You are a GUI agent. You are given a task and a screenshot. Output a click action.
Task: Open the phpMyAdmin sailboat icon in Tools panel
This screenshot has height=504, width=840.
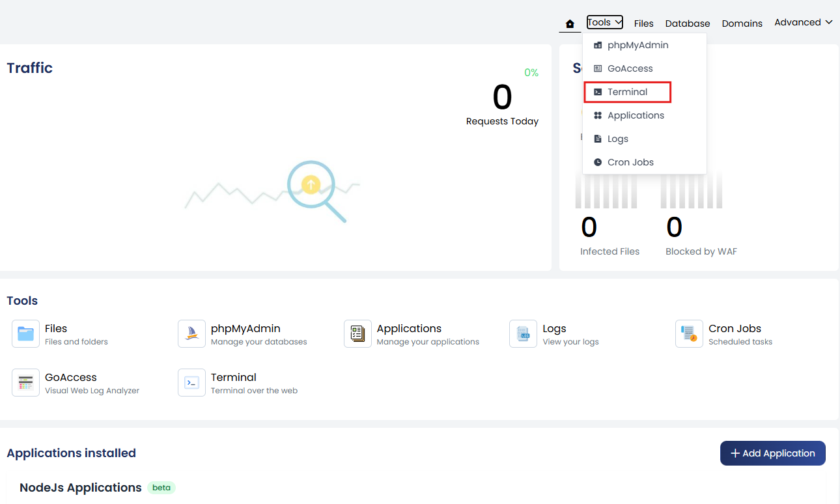point(191,334)
